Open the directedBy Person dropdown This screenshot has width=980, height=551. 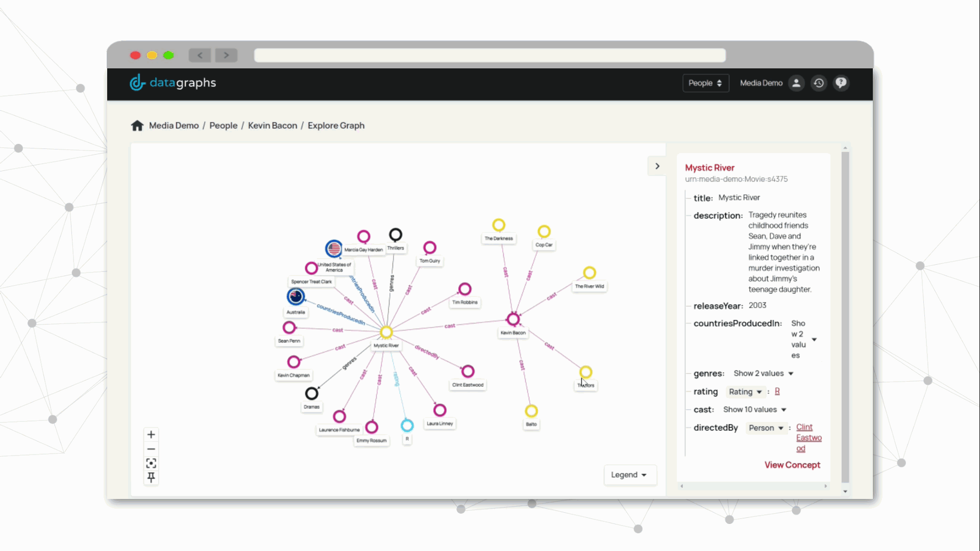coord(766,428)
